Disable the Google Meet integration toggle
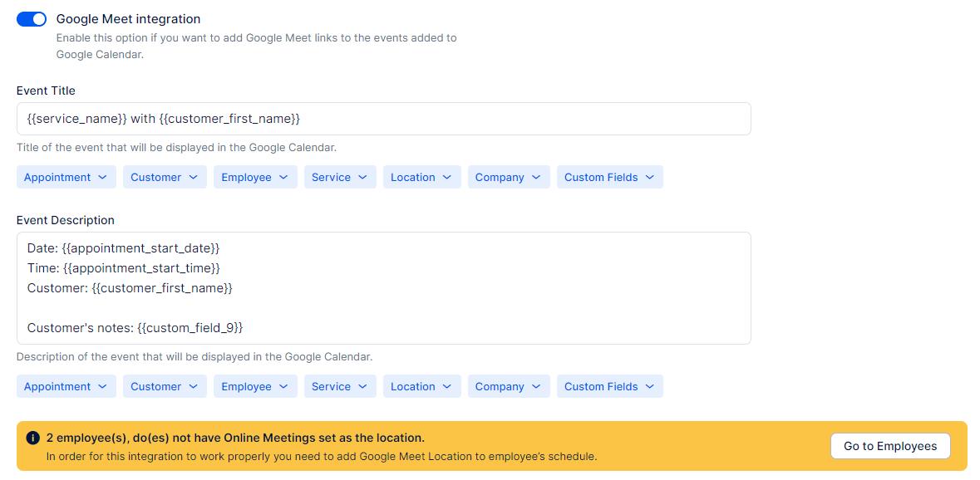Image resolution: width=980 pixels, height=480 pixels. [x=31, y=18]
